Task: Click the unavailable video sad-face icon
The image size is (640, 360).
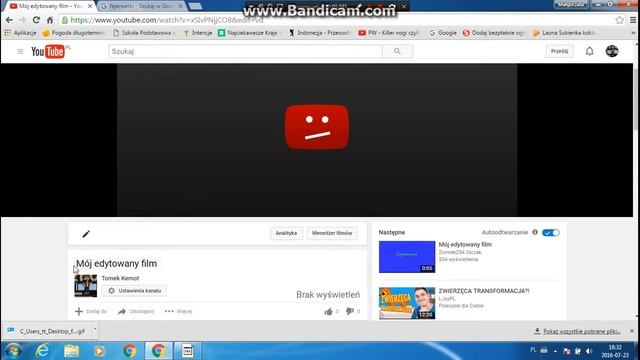Action: coord(317,127)
